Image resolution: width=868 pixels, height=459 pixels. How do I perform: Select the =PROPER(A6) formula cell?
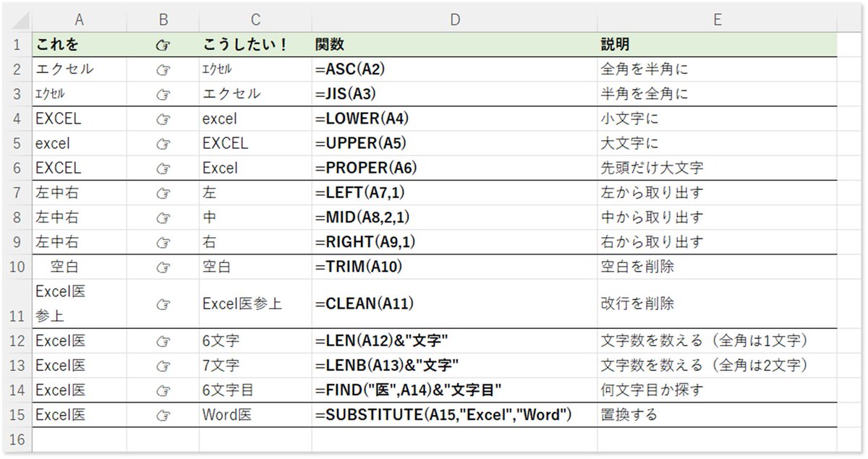coord(454,168)
